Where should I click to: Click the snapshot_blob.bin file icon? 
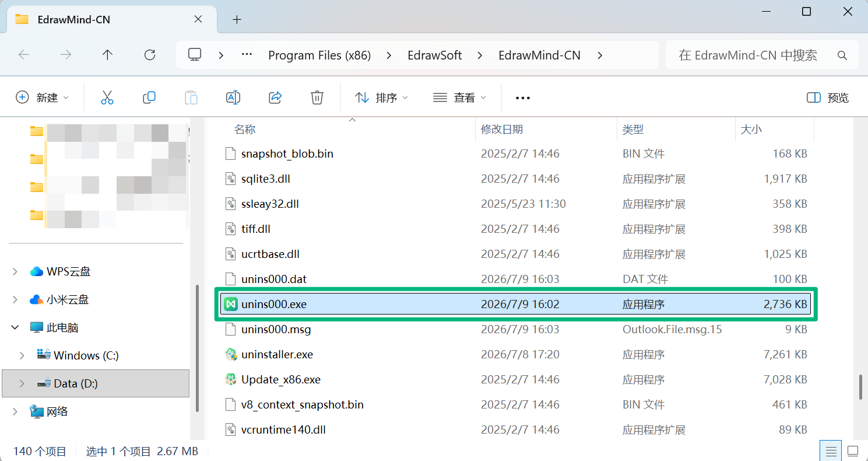pos(231,153)
